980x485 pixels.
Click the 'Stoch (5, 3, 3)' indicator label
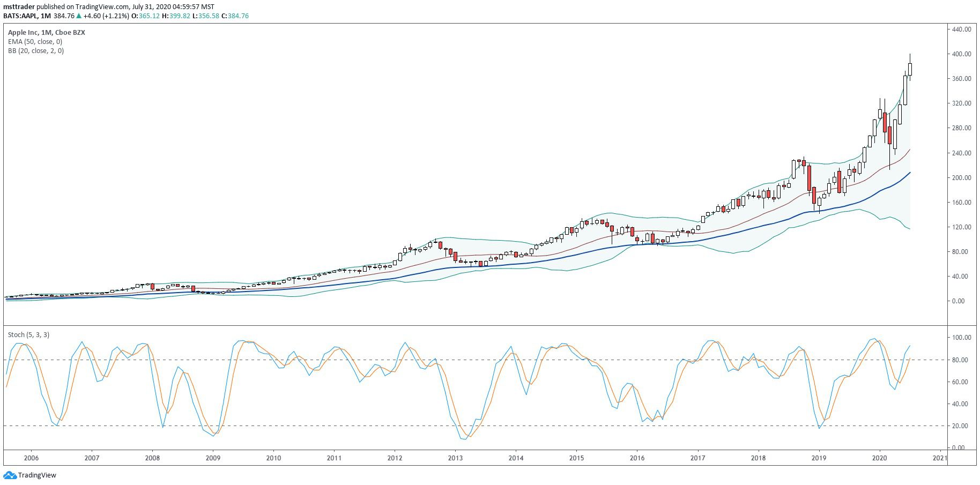[x=28, y=335]
